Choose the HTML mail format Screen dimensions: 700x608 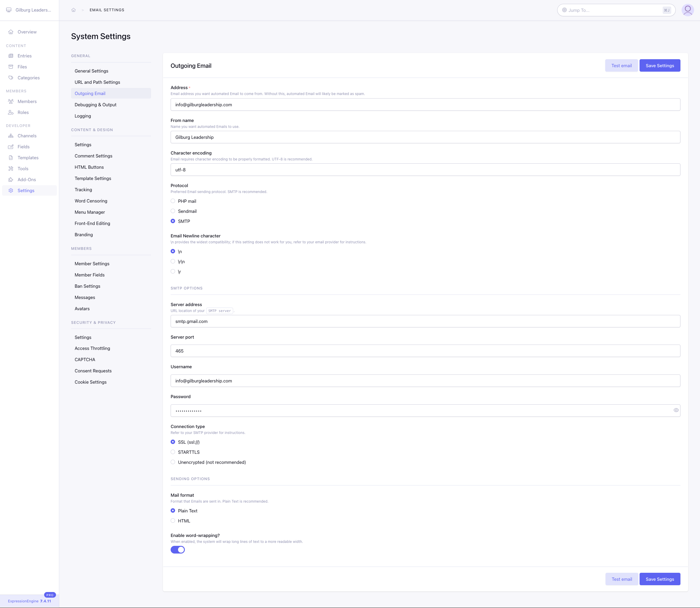click(173, 520)
